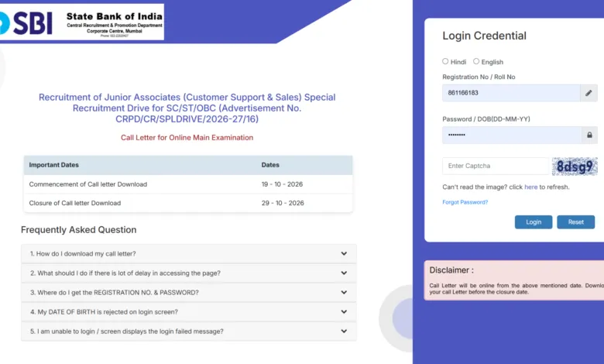Click 'here' link to refresh captcha
This screenshot has width=604, height=364.
(x=530, y=187)
